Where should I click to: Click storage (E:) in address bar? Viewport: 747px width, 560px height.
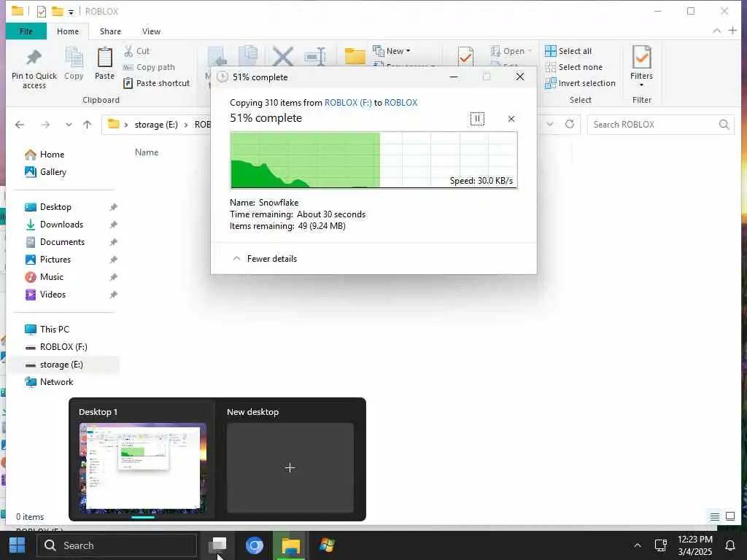[156, 125]
